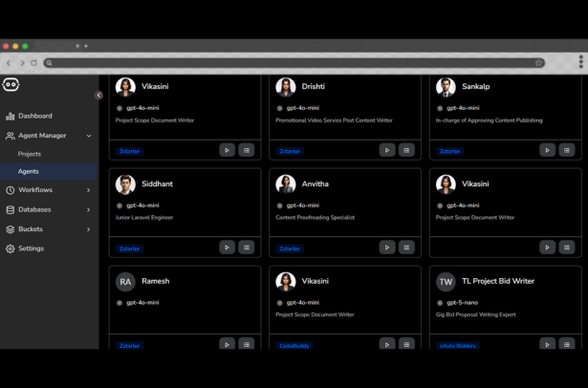The height and width of the screenshot is (388, 588).
Task: Run the Drishti agent with its play button
Action: pyautogui.click(x=387, y=150)
